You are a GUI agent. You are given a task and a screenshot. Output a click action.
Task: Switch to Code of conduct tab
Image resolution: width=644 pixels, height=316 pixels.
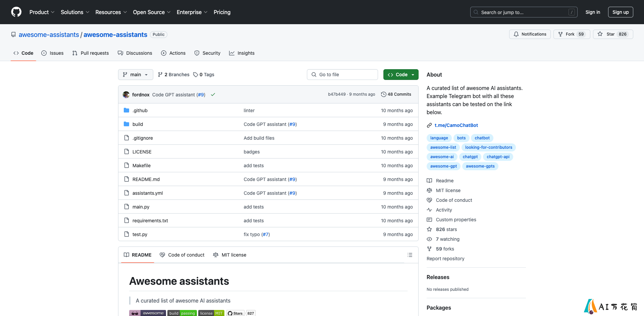[x=182, y=255]
